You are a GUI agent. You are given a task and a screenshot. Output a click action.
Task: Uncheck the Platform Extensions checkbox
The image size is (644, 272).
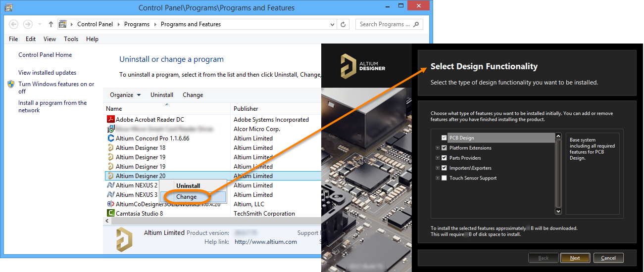coord(444,148)
